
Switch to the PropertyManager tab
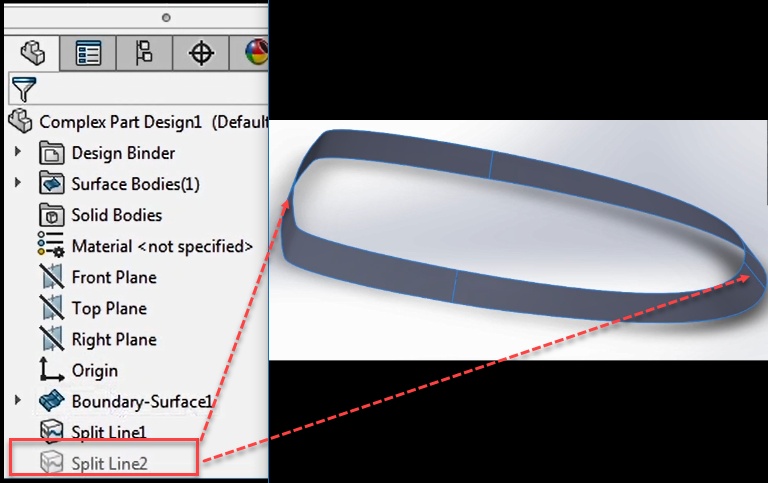pyautogui.click(x=88, y=53)
